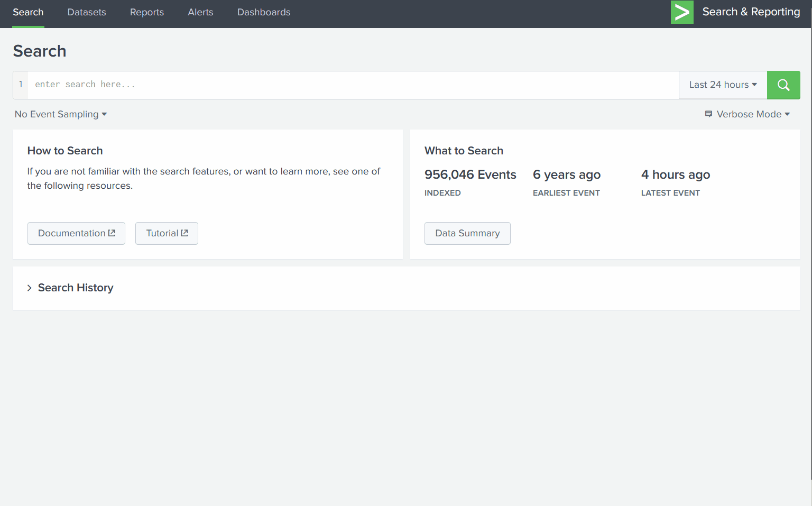Open the No Event Sampling dropdown

point(60,114)
